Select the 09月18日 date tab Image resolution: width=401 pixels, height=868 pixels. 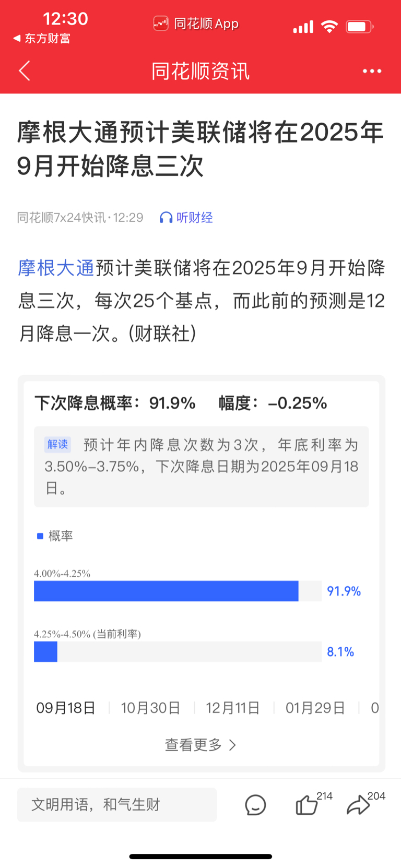pos(66,708)
